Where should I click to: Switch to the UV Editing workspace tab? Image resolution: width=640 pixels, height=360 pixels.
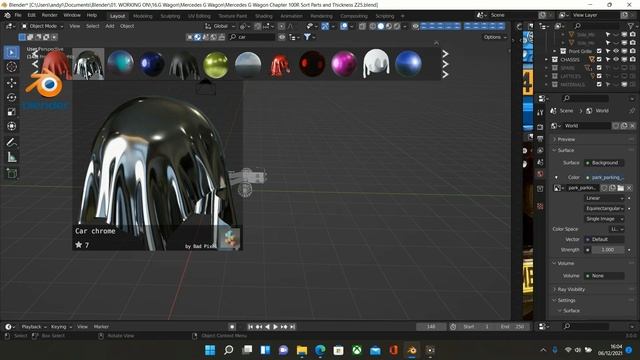199,16
